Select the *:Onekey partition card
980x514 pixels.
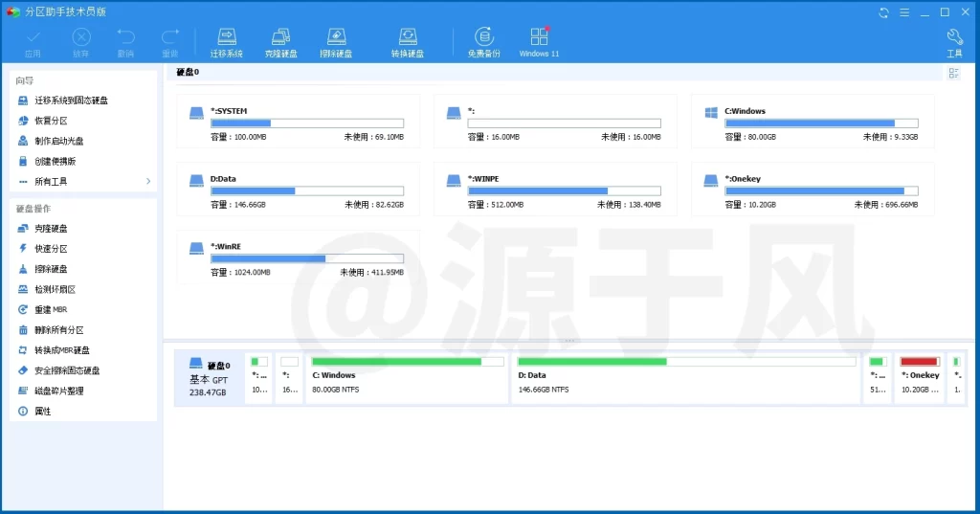click(813, 189)
